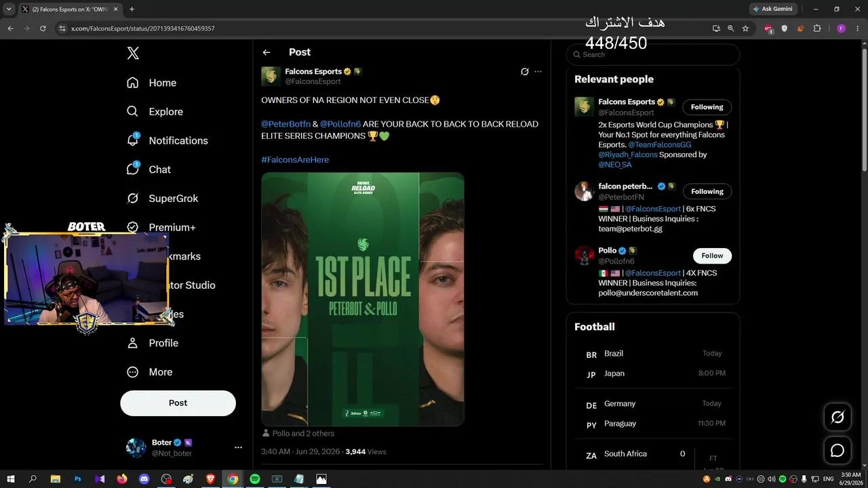The image size is (868, 488).
Task: Click the #FalconsAreHere hashtag
Action: point(295,159)
